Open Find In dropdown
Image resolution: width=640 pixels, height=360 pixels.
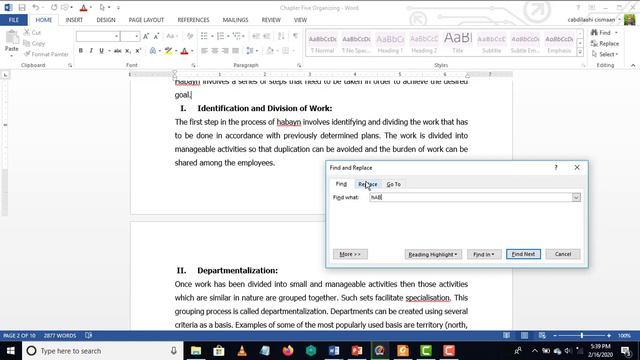(x=484, y=254)
